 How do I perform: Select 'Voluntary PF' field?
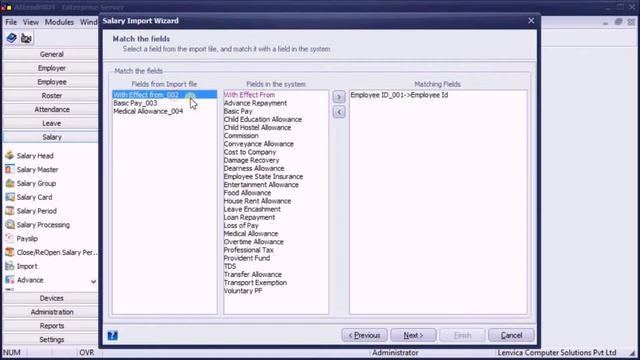tap(243, 291)
